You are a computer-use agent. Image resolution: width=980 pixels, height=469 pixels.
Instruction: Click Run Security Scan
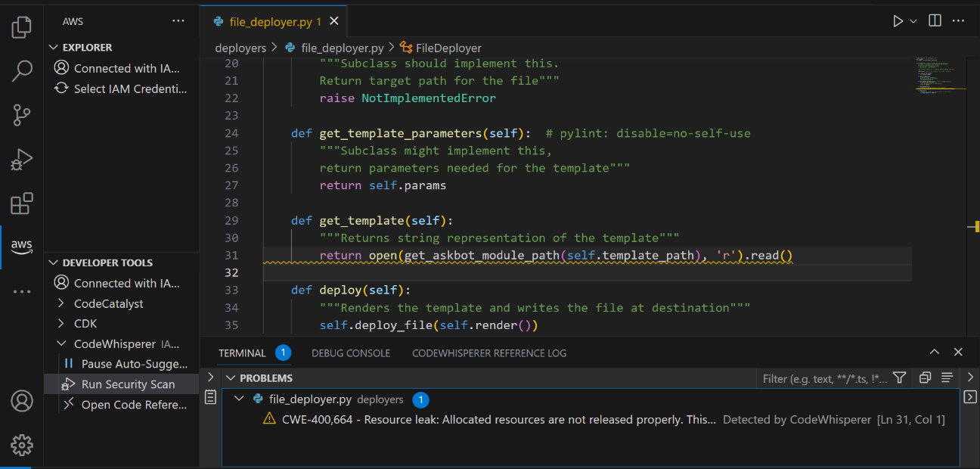coord(128,384)
